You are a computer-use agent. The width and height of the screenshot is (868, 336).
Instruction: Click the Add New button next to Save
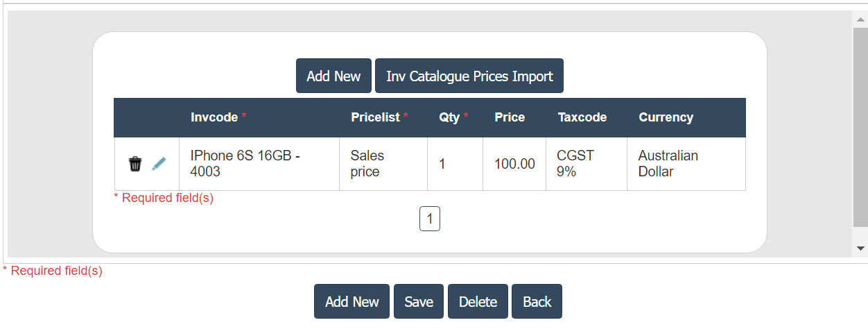352,301
